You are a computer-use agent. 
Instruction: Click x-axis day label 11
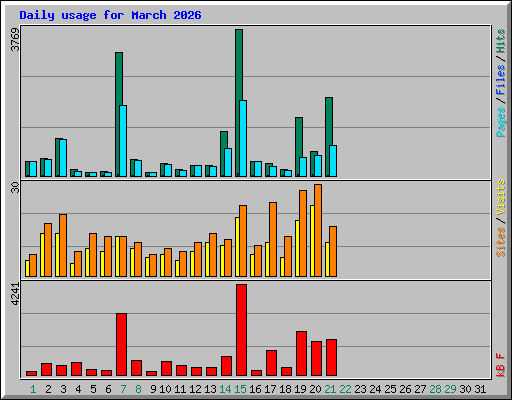pos(180,389)
